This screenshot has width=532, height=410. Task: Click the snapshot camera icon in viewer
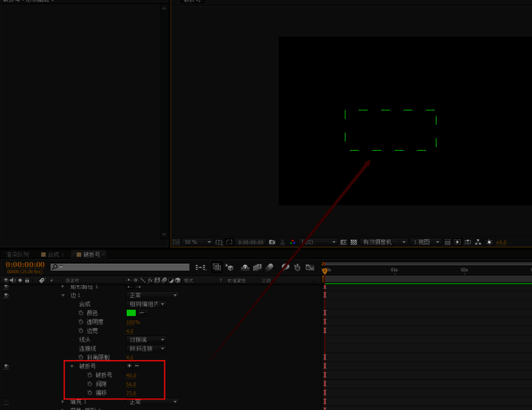(x=272, y=243)
